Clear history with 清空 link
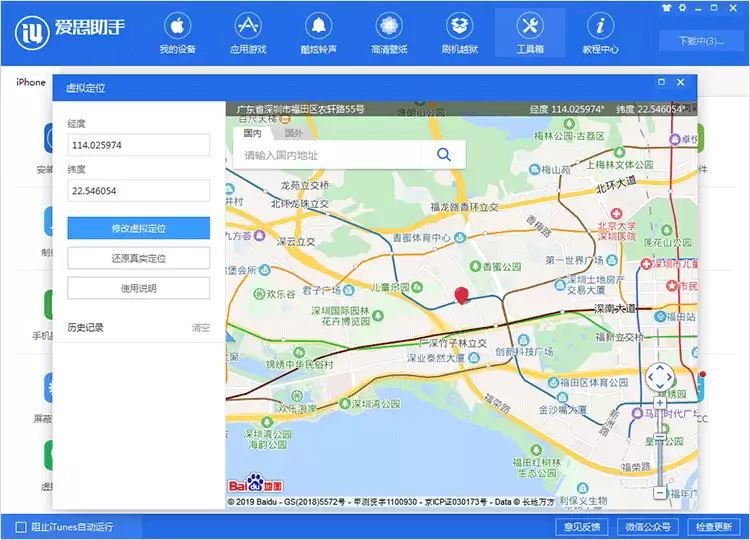 200,328
